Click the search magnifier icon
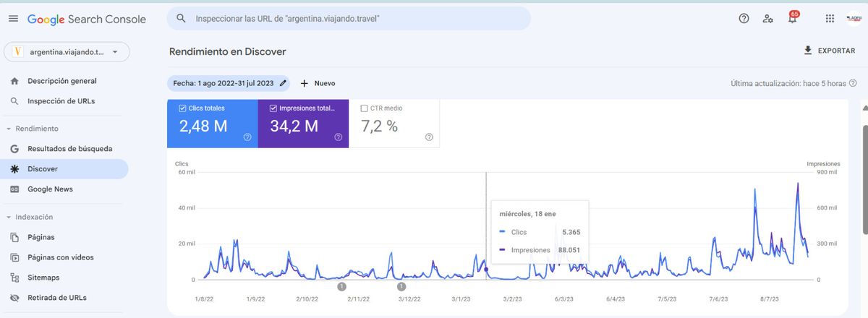 click(x=181, y=18)
